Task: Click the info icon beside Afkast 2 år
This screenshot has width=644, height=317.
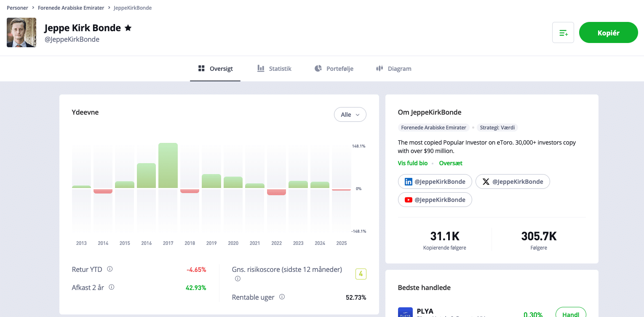Action: 112,287
